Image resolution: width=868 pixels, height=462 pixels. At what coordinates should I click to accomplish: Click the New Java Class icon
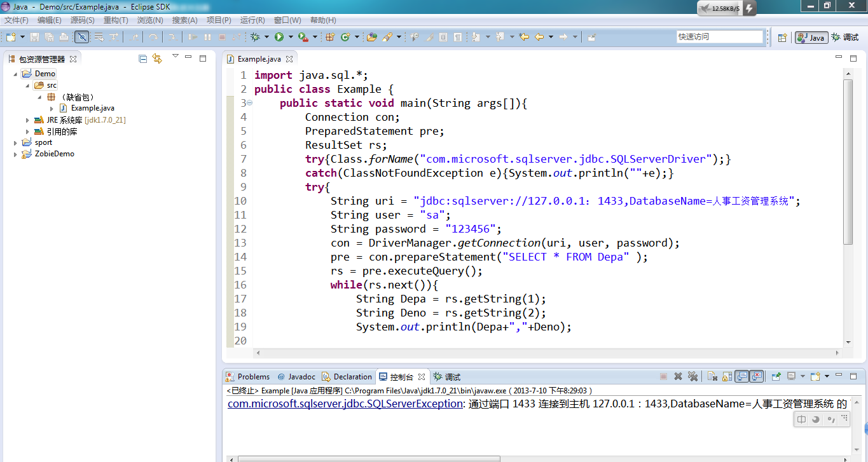click(345, 37)
